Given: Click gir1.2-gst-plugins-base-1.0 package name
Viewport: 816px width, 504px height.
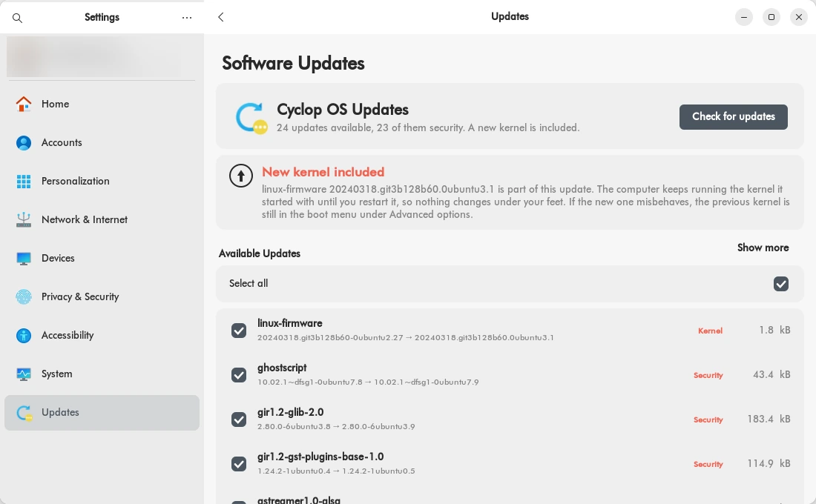Looking at the screenshot, I should tap(320, 457).
